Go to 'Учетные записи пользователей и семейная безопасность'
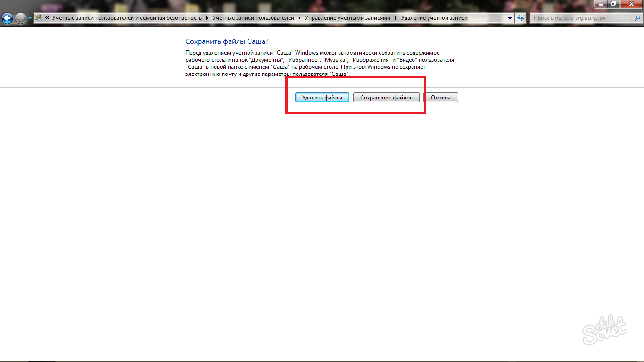Image resolution: width=644 pixels, height=362 pixels. pyautogui.click(x=127, y=18)
